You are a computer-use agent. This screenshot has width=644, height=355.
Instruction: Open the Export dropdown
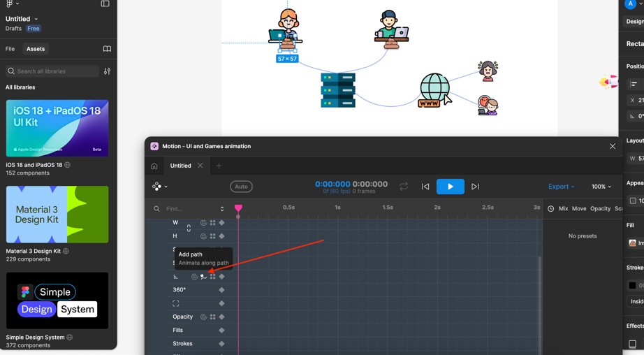point(561,187)
